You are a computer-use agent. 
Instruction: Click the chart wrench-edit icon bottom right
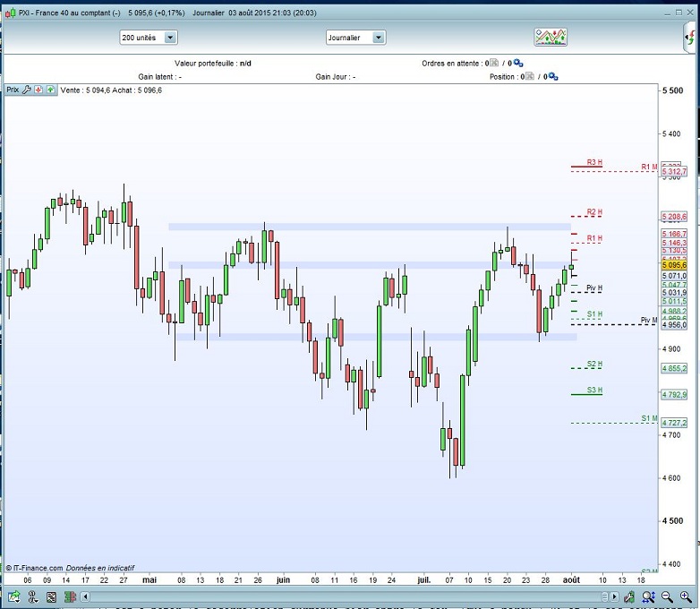(x=629, y=596)
